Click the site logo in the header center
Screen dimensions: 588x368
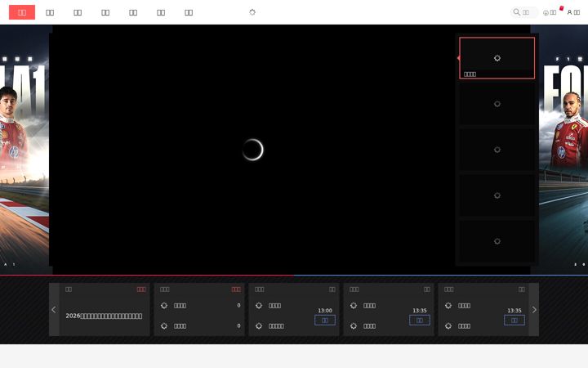coord(252,12)
